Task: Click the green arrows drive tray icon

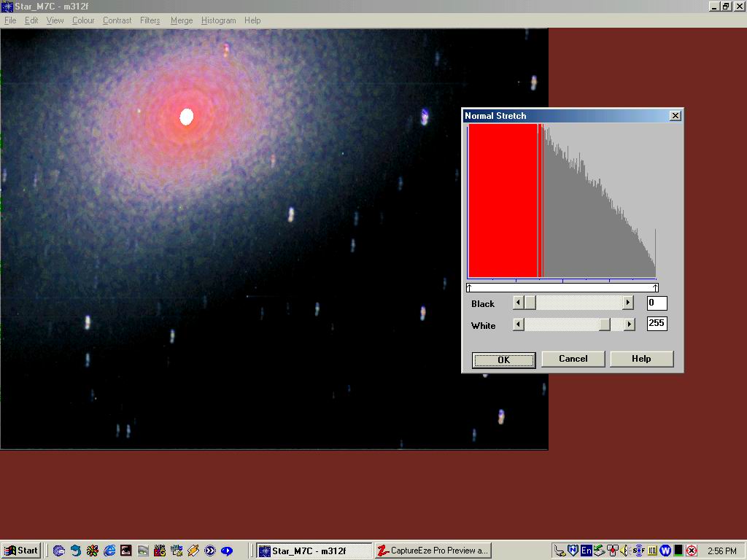Action: click(x=599, y=551)
